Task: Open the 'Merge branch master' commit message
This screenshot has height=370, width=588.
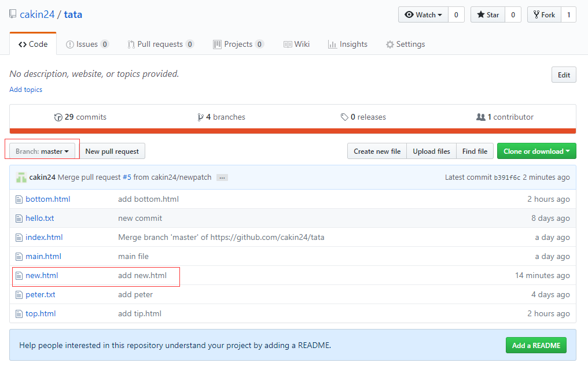Action: coord(221,238)
